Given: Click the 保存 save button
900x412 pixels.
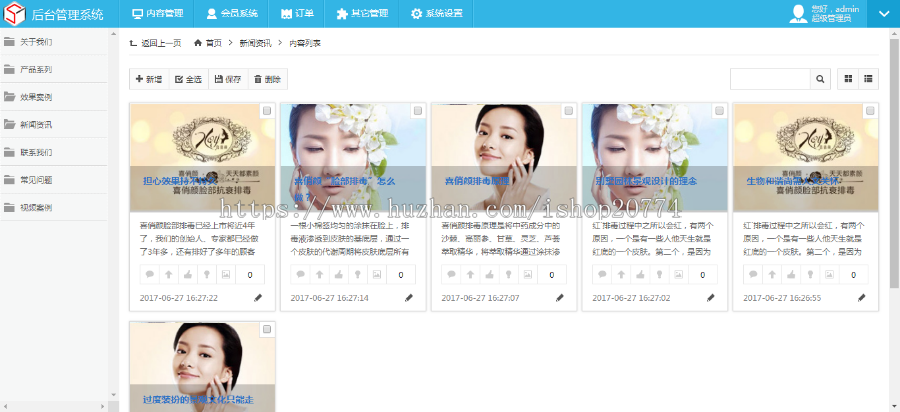Looking at the screenshot, I should (228, 79).
